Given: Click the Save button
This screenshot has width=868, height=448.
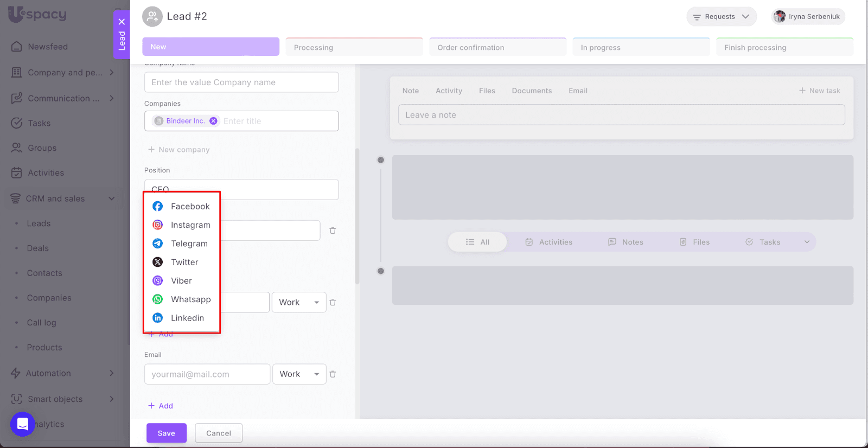Looking at the screenshot, I should [166, 433].
